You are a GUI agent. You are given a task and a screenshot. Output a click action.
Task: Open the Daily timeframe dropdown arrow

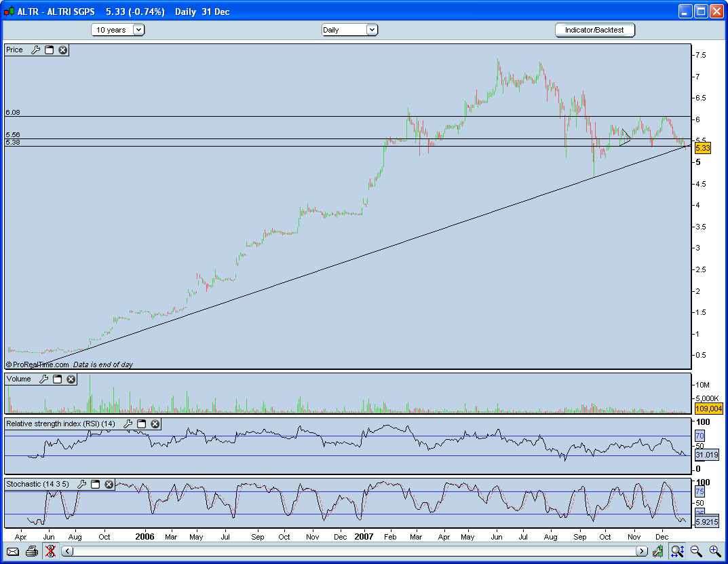(371, 30)
